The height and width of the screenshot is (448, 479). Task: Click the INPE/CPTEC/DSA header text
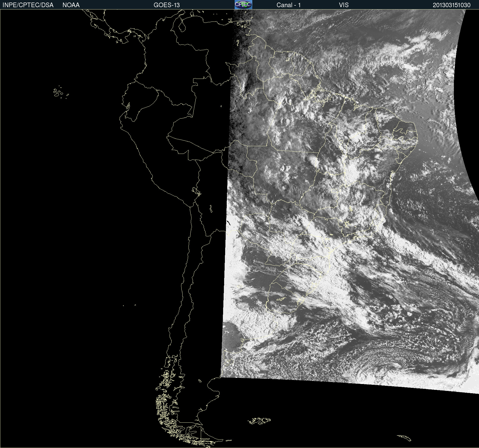click(x=28, y=5)
